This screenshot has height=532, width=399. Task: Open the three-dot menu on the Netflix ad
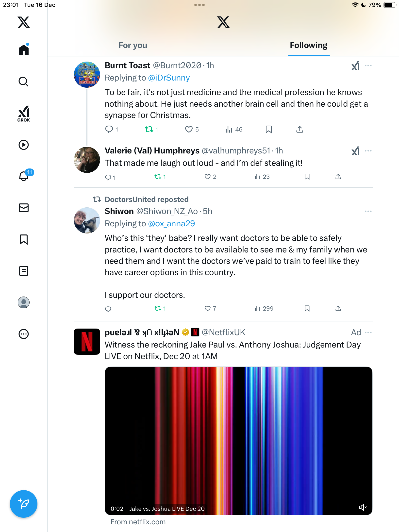click(368, 332)
